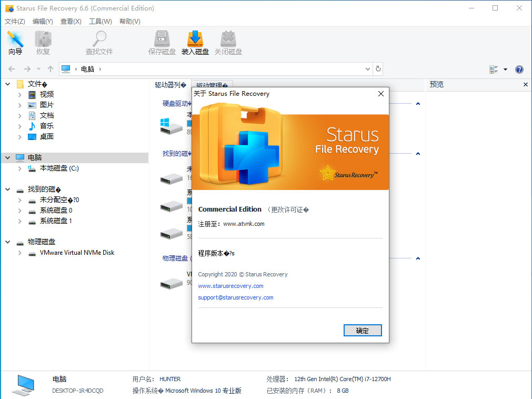Viewport: 532px width, 399px height.
Task: Click the computer icon in address bar
Action: (x=66, y=69)
